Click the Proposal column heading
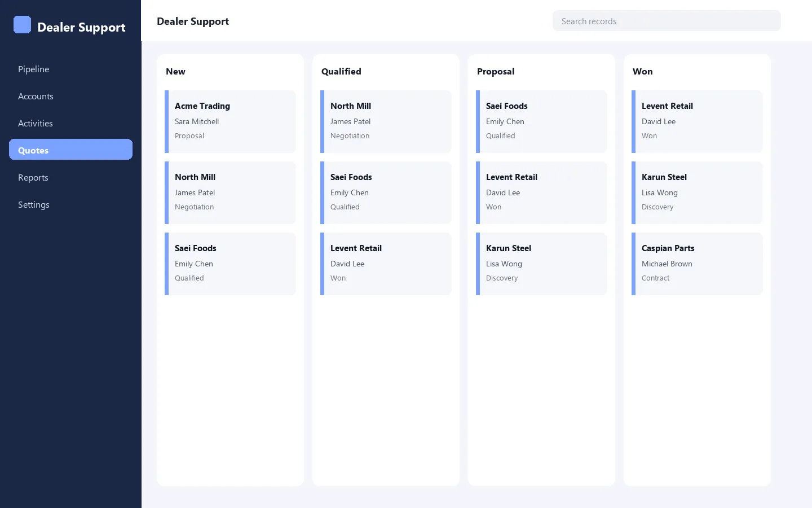The height and width of the screenshot is (508, 812). point(496,71)
